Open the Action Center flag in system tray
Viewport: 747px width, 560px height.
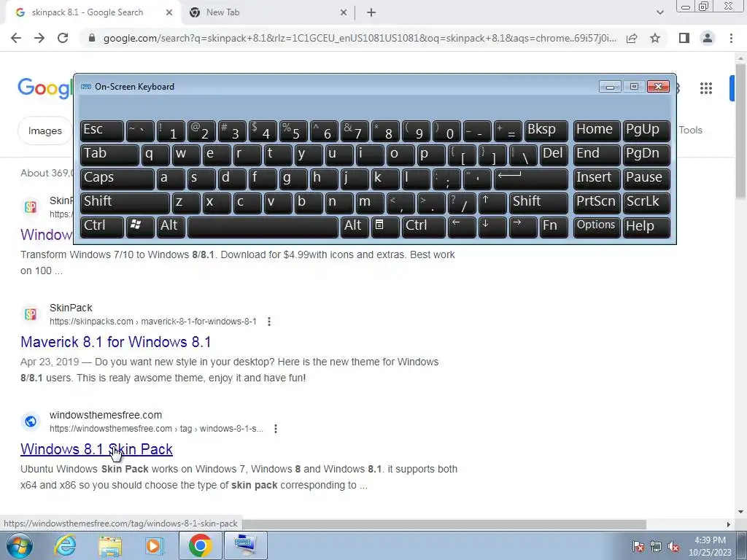(638, 547)
